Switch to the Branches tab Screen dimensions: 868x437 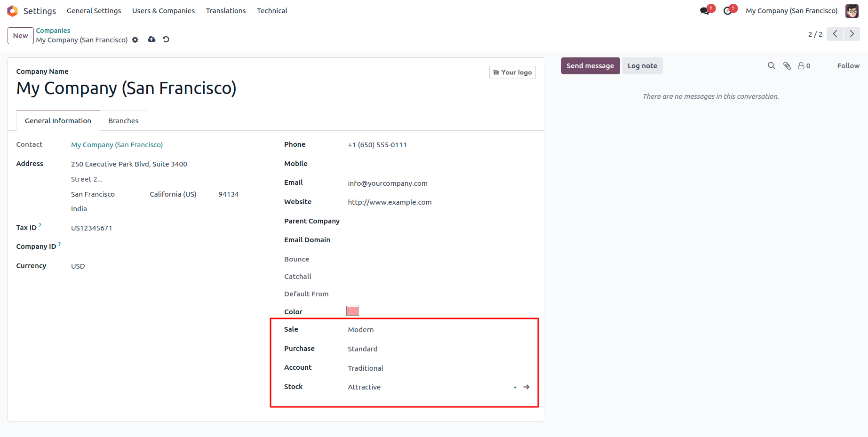(123, 121)
